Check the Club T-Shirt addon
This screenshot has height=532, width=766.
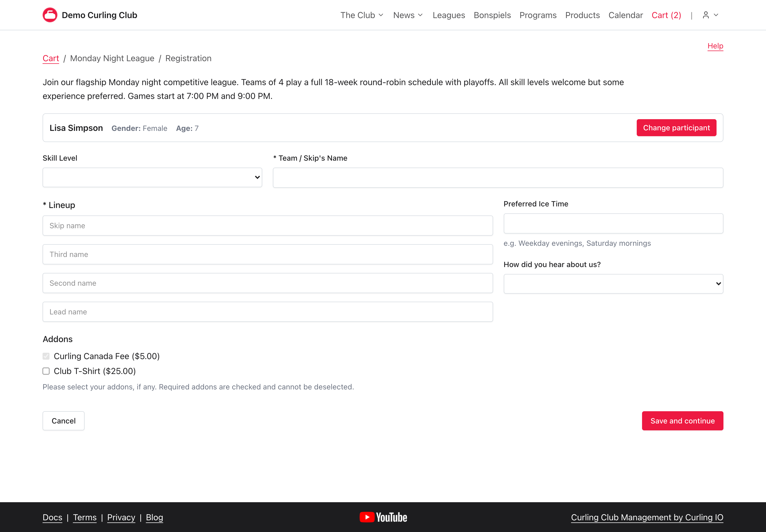pos(46,371)
